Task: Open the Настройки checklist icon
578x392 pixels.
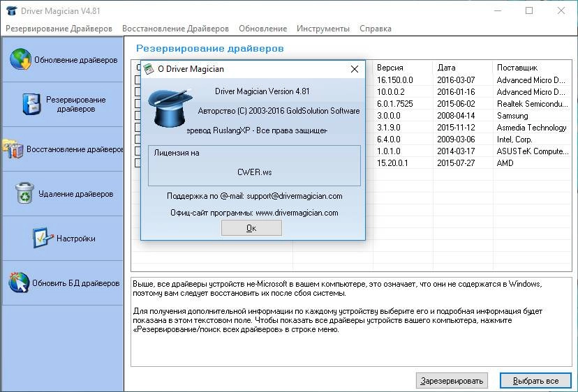Action: coord(43,238)
